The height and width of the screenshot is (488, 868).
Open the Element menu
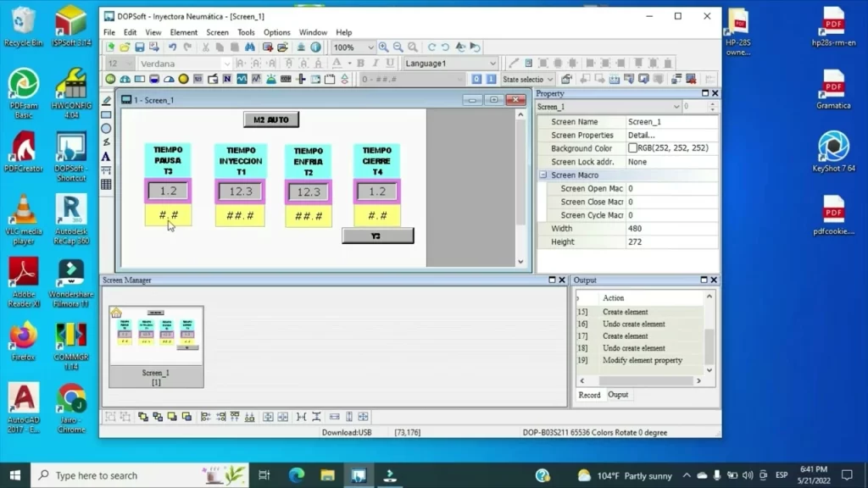point(183,32)
